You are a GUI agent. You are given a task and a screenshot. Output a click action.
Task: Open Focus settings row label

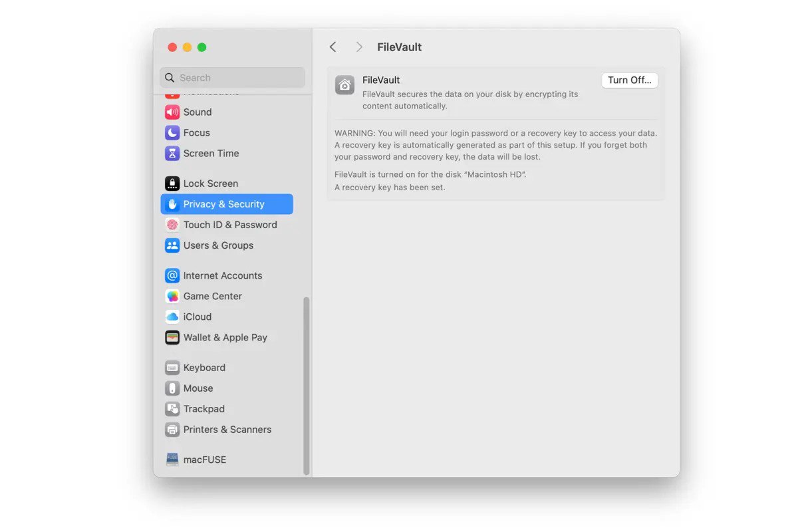pos(197,133)
